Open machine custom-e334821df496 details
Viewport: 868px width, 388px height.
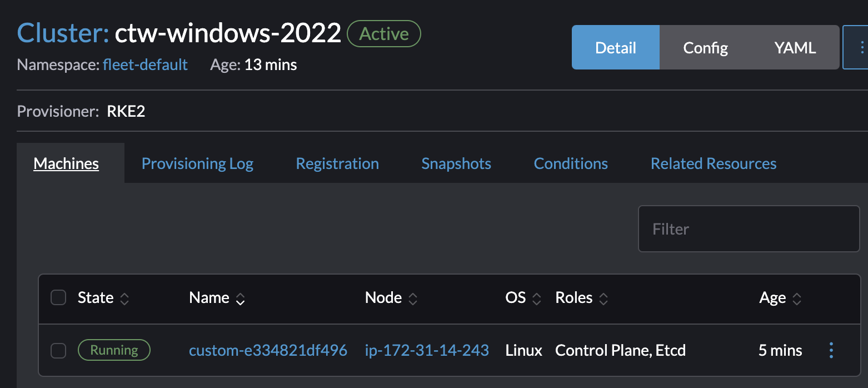pos(268,350)
